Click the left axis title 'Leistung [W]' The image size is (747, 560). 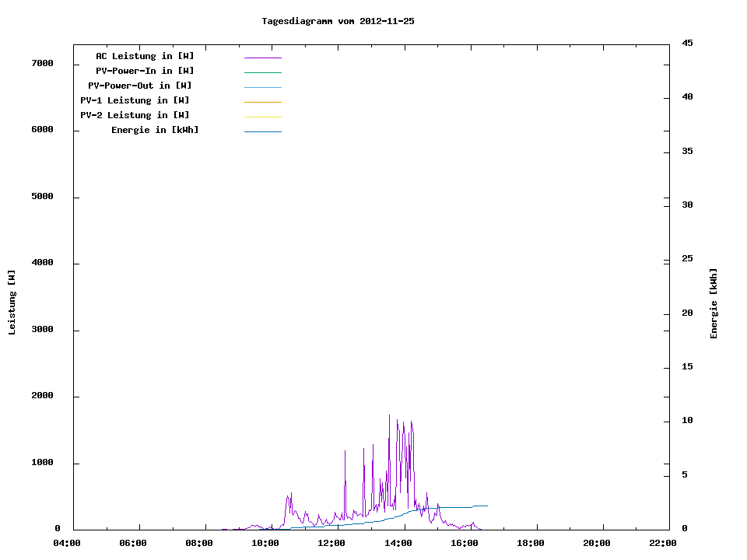(12, 303)
